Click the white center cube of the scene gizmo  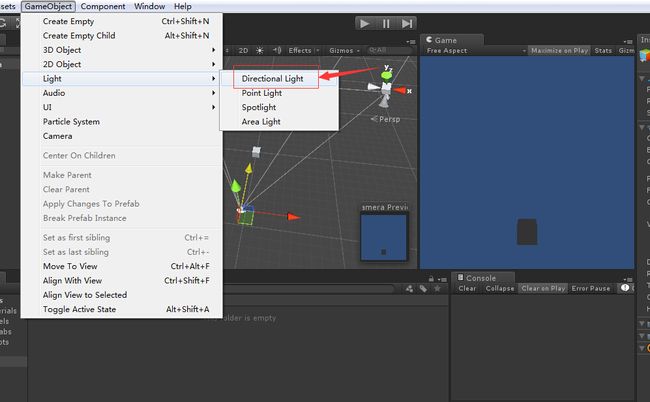click(x=386, y=88)
